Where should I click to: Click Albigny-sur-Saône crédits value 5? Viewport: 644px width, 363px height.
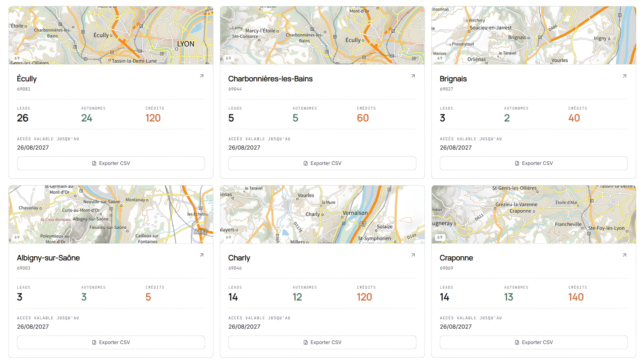(x=148, y=297)
